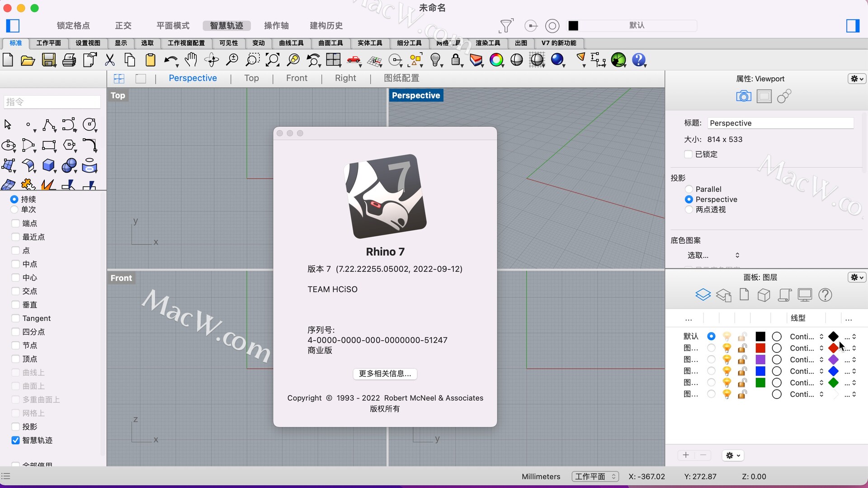Switch to the Top viewport tab
Image resolution: width=868 pixels, height=488 pixels.
[251, 78]
